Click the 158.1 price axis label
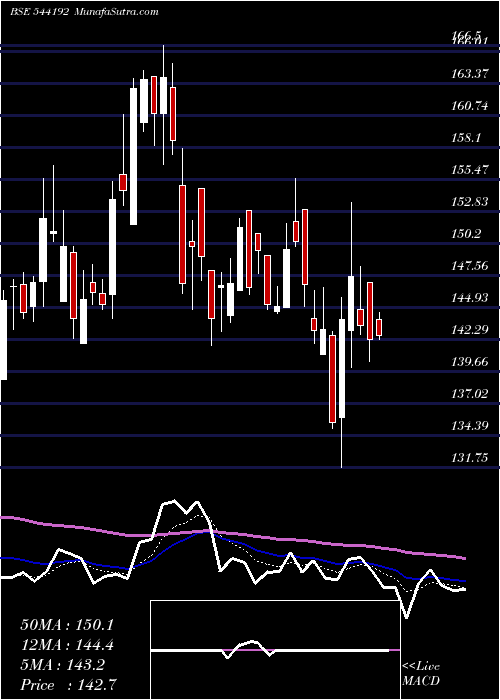This screenshot has width=500, height=700. (x=466, y=138)
